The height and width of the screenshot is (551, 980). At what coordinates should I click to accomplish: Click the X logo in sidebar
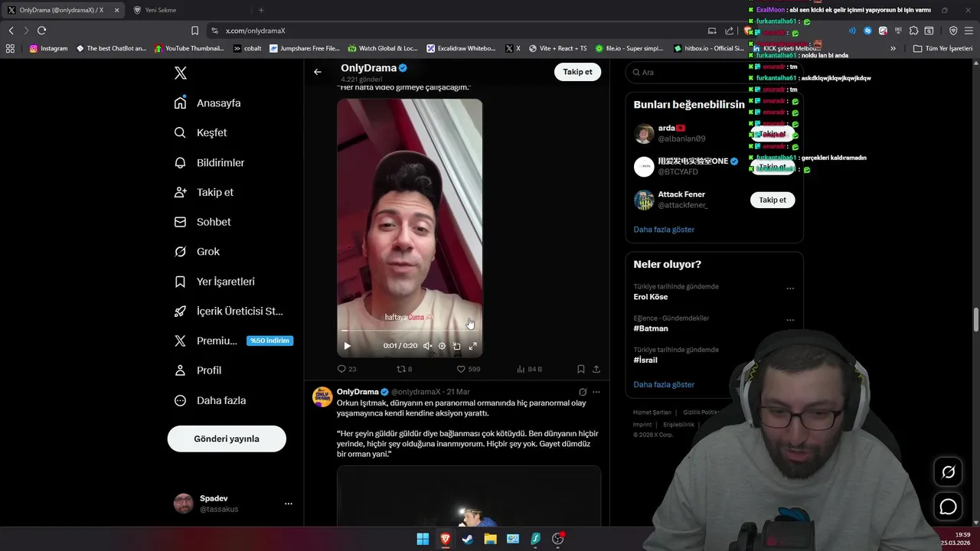tap(181, 73)
